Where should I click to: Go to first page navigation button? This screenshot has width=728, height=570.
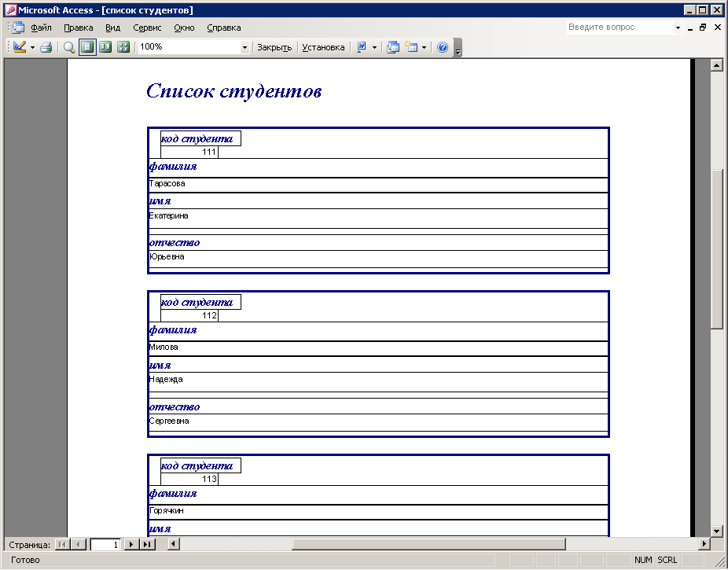(61, 545)
